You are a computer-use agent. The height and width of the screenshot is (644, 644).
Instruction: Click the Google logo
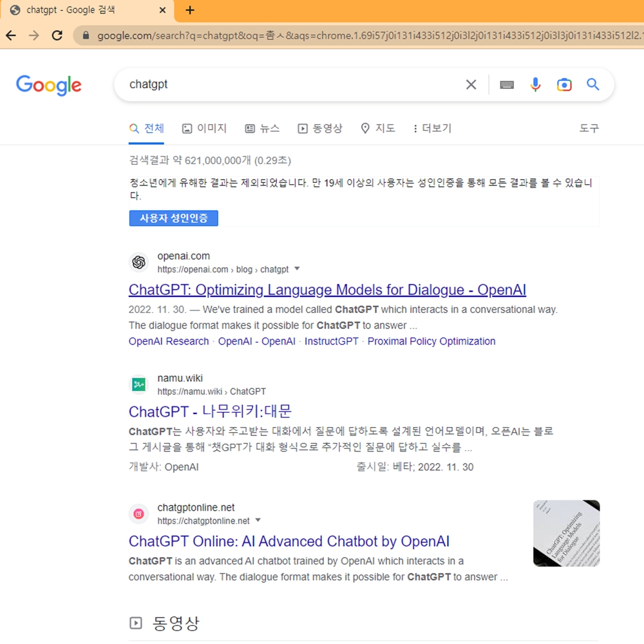49,86
